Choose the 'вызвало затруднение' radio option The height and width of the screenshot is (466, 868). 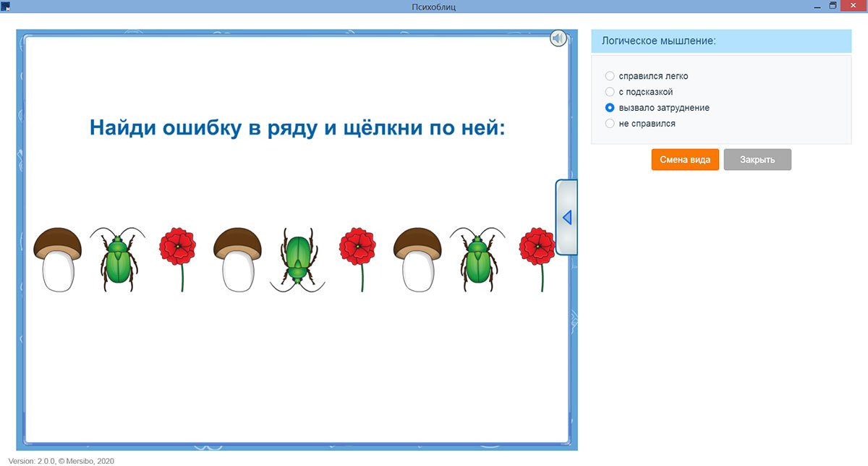(x=610, y=108)
